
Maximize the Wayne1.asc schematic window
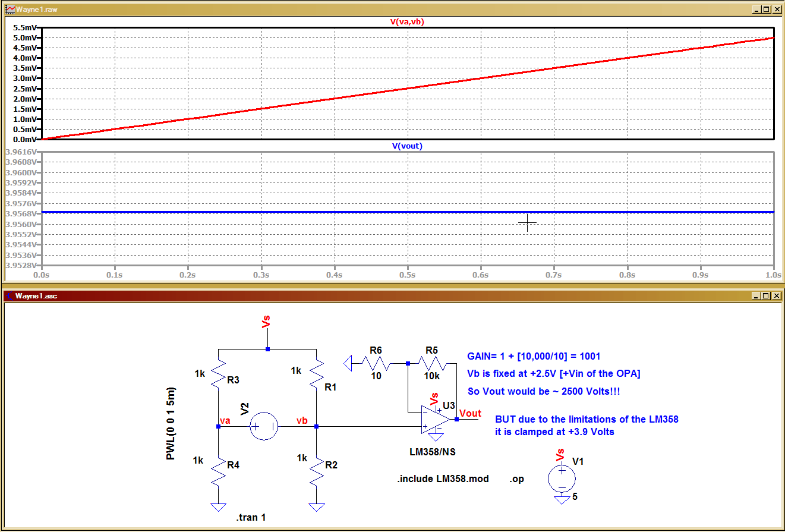(765, 296)
